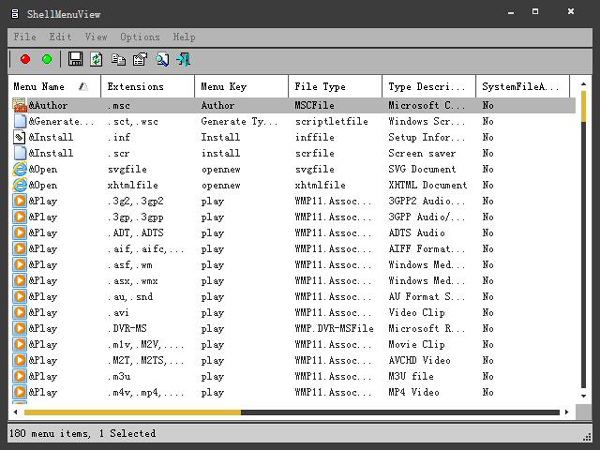Image resolution: width=600 pixels, height=450 pixels.
Task: Click the .asx, .wmx extensions cell
Action: pyautogui.click(x=133, y=281)
